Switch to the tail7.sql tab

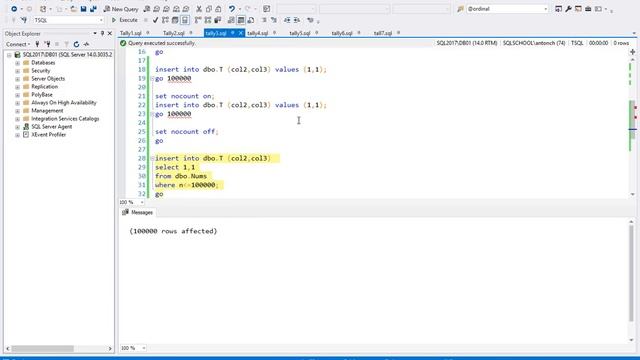pyautogui.click(x=383, y=33)
